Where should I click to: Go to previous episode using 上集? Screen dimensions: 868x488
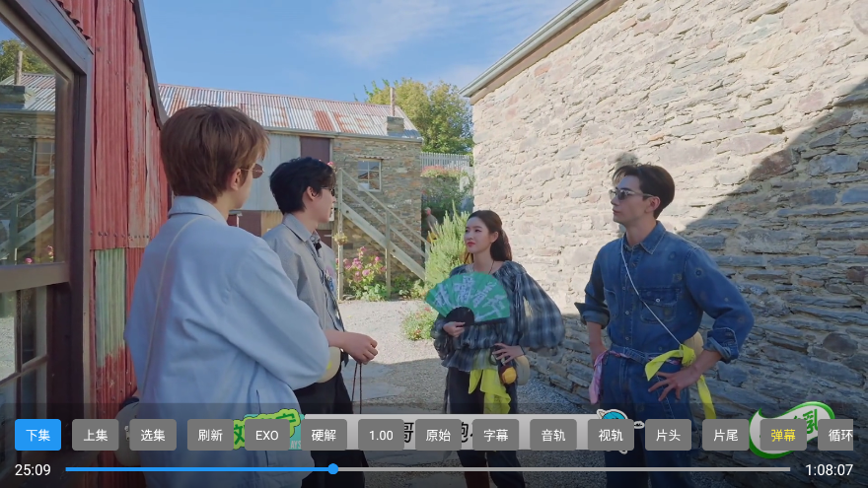point(96,435)
